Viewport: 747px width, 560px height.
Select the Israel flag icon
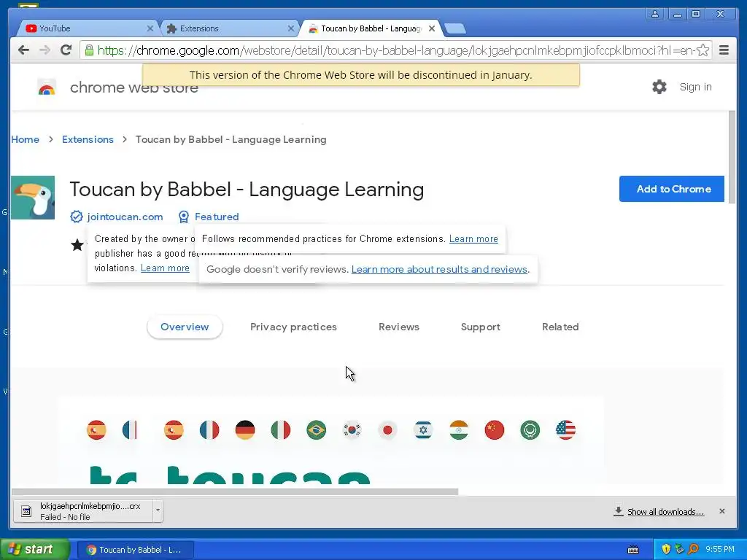[x=423, y=430]
